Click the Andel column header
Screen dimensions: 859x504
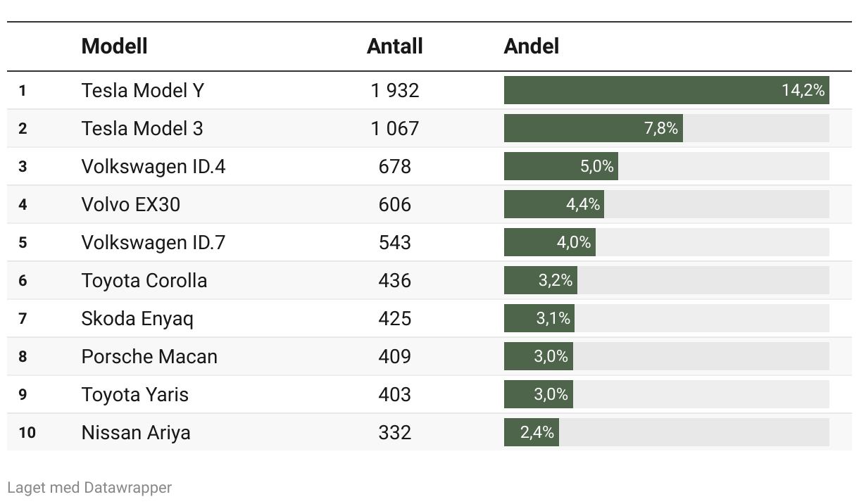click(x=531, y=46)
